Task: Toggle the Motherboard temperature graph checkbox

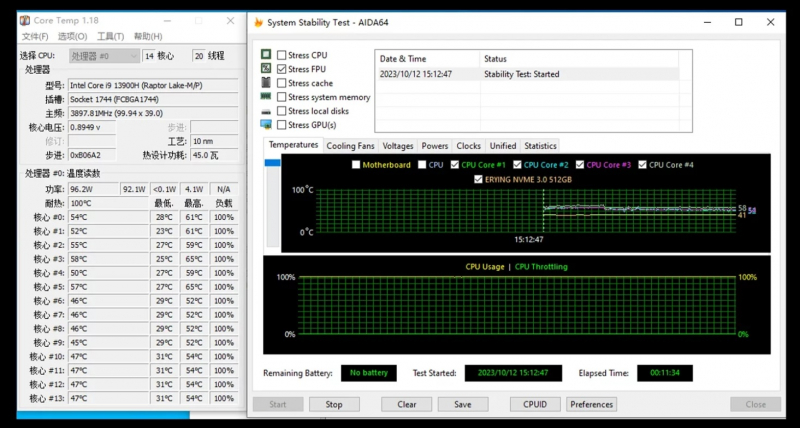Action: pos(356,165)
